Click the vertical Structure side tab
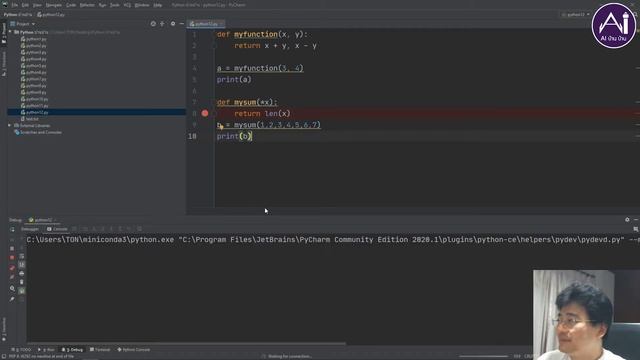Viewport: 640px width, 360px height. pyautogui.click(x=4, y=64)
